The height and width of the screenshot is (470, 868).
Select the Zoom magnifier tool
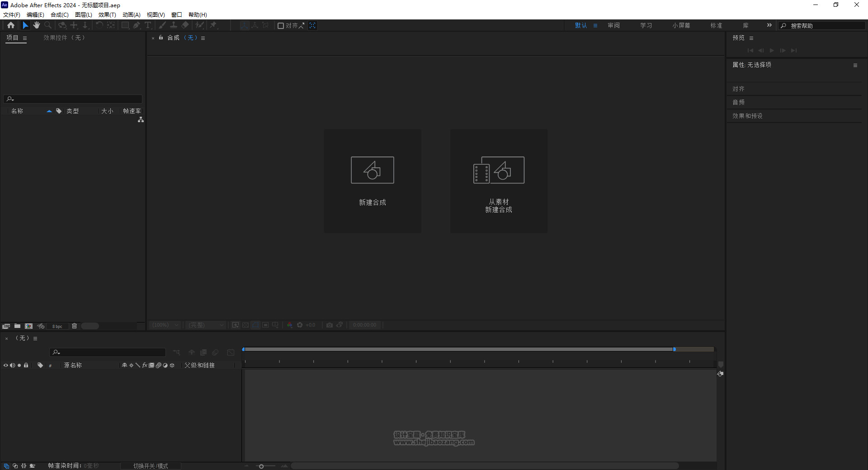(x=48, y=25)
